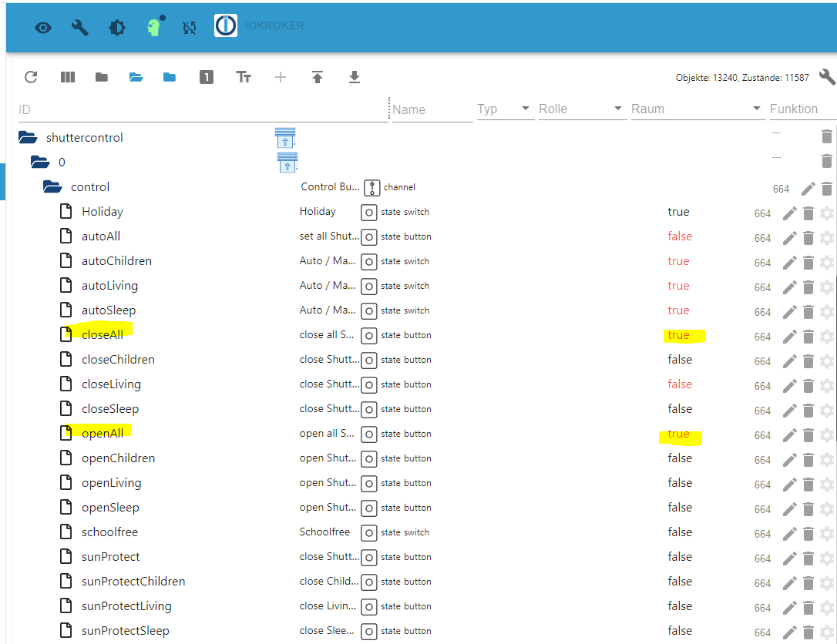837x644 pixels.
Task: Click the true value of openAll
Action: (678, 434)
